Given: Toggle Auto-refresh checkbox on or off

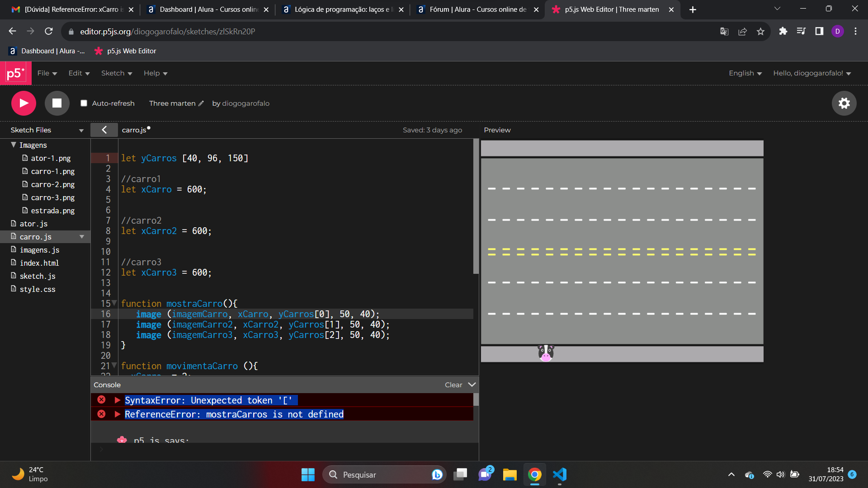Looking at the screenshot, I should click(84, 103).
